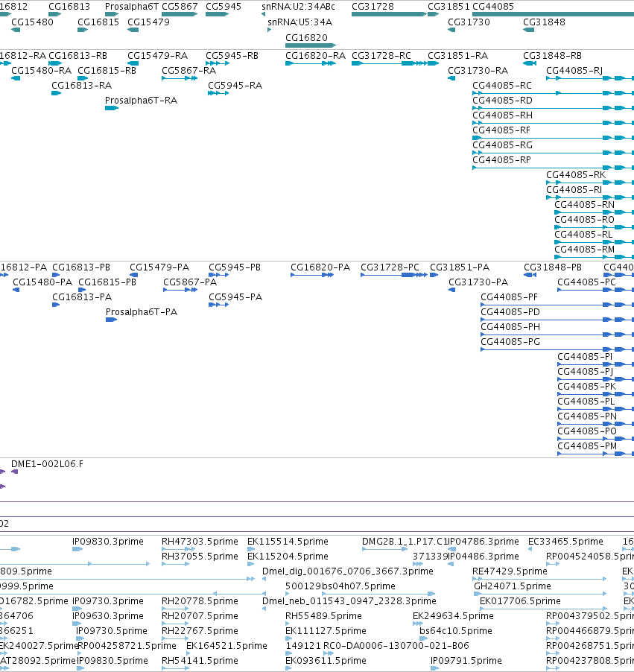Click the CG5945-PB protein label

235,267
